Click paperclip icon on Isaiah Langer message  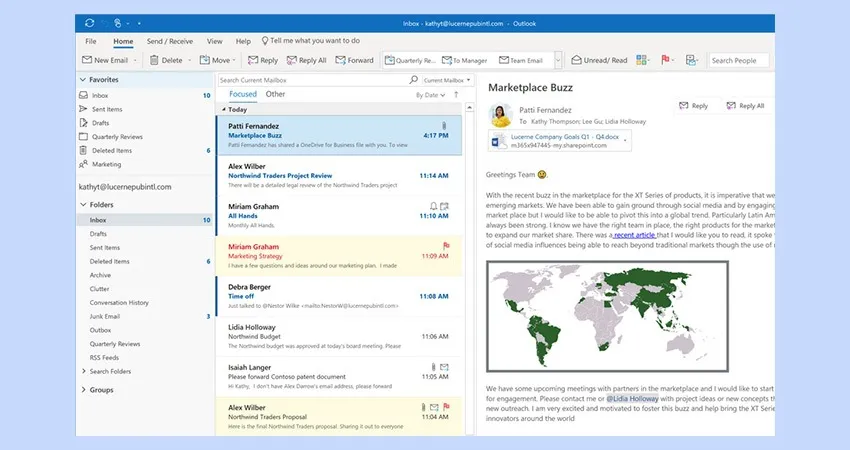click(x=433, y=367)
